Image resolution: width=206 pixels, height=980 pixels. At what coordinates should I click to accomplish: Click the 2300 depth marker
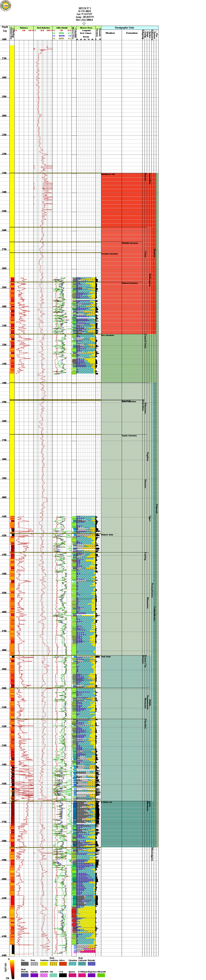tap(4, 173)
